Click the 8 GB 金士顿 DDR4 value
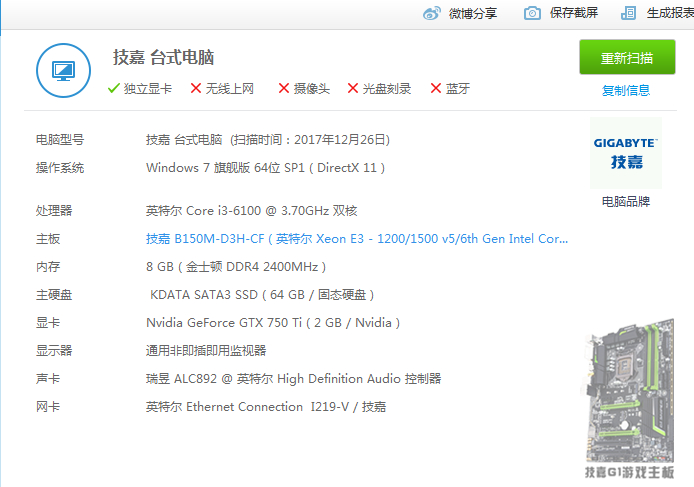The width and height of the screenshot is (694, 487). pos(236,267)
